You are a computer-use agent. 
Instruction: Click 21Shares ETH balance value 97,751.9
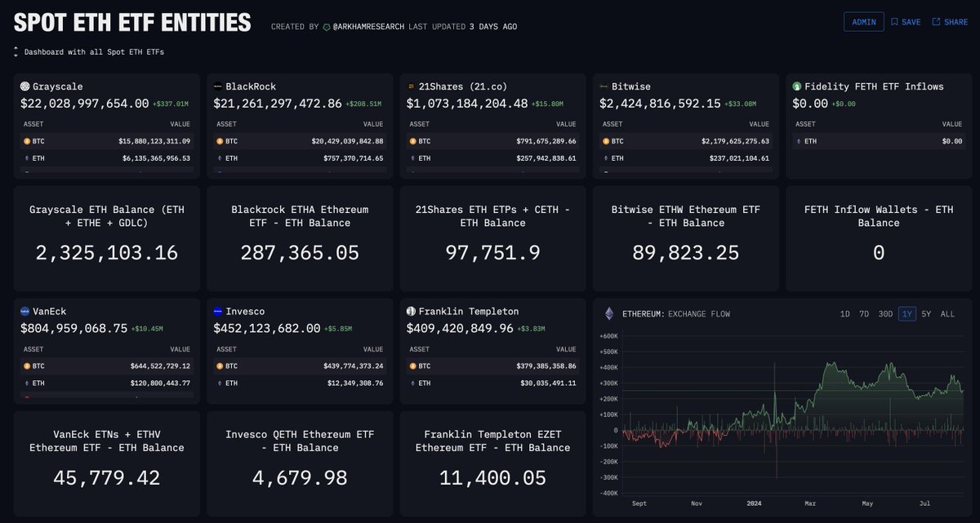(x=493, y=253)
